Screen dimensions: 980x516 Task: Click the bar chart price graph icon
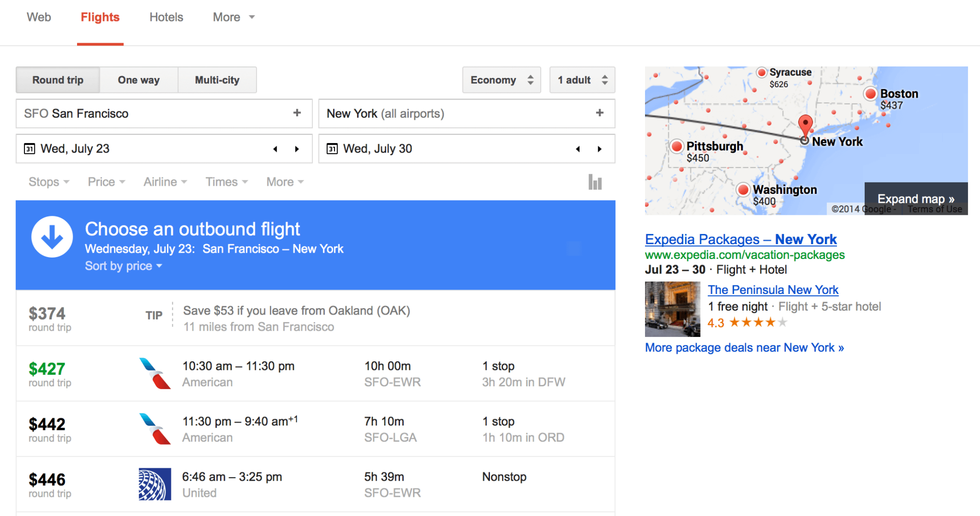click(x=595, y=182)
